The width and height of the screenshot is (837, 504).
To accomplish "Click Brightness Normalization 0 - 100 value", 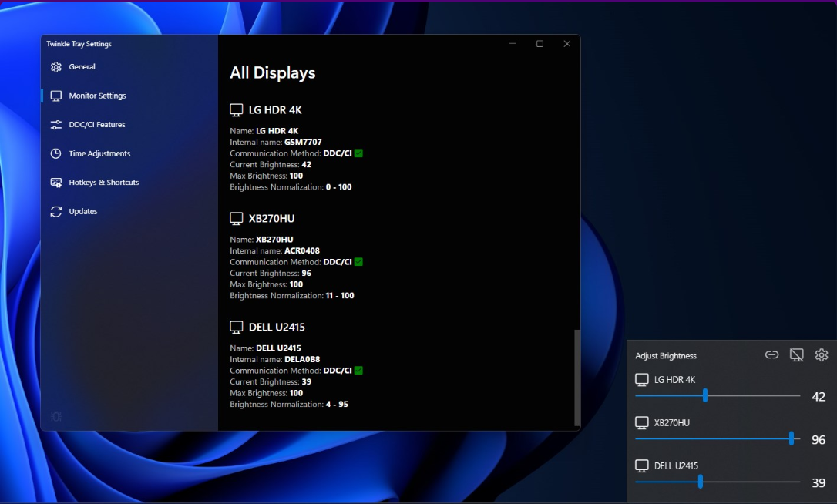I will [x=339, y=186].
